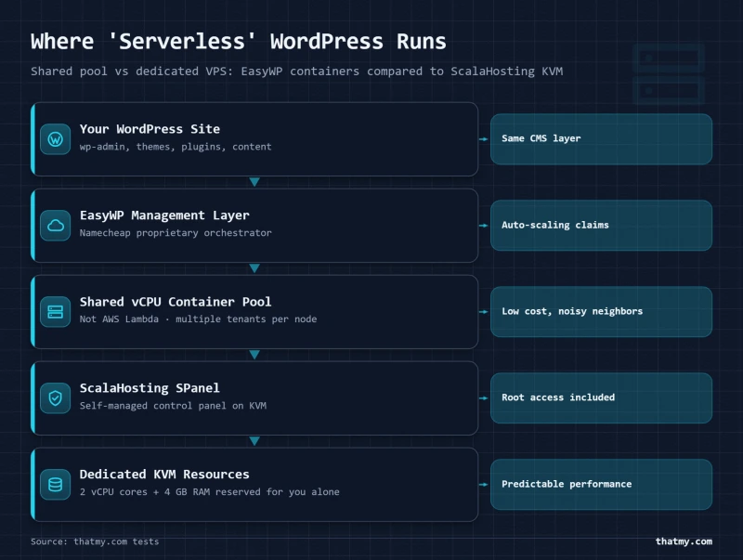Click the title 'Where Serverless WordPress Runs'

click(x=239, y=41)
